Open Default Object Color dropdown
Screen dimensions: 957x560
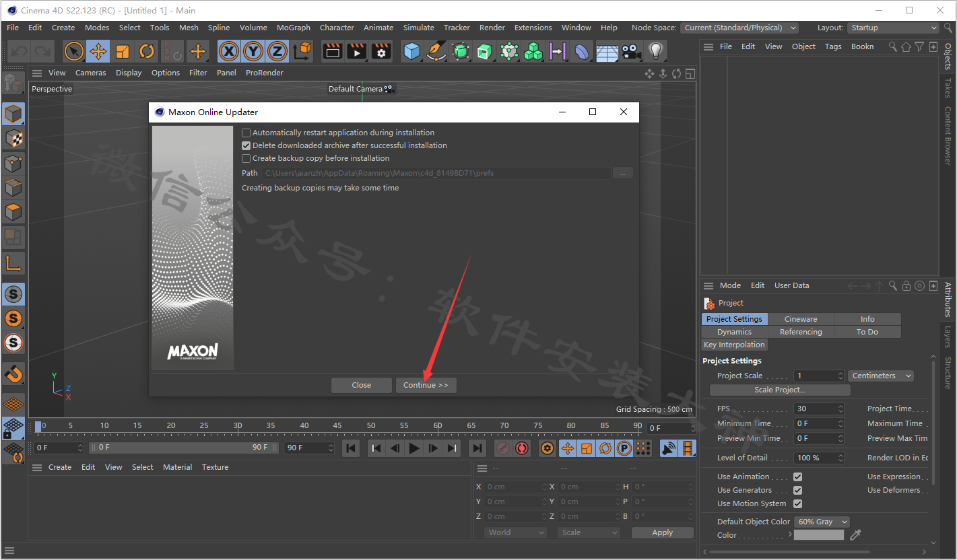[x=822, y=522]
